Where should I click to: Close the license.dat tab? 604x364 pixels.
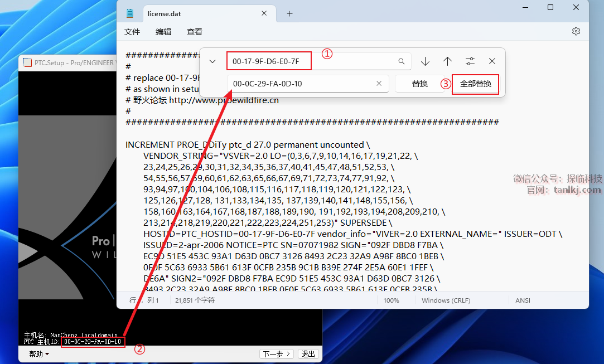click(264, 13)
